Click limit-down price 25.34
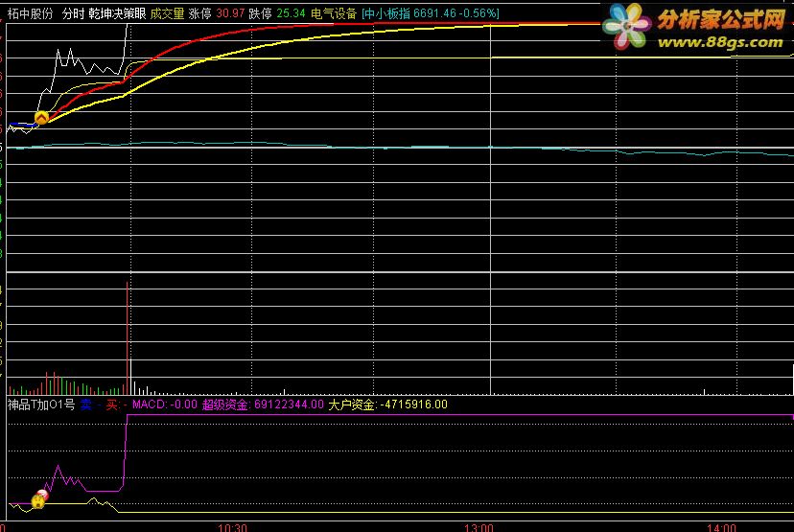Viewport: 794px width, 532px height. pyautogui.click(x=292, y=13)
